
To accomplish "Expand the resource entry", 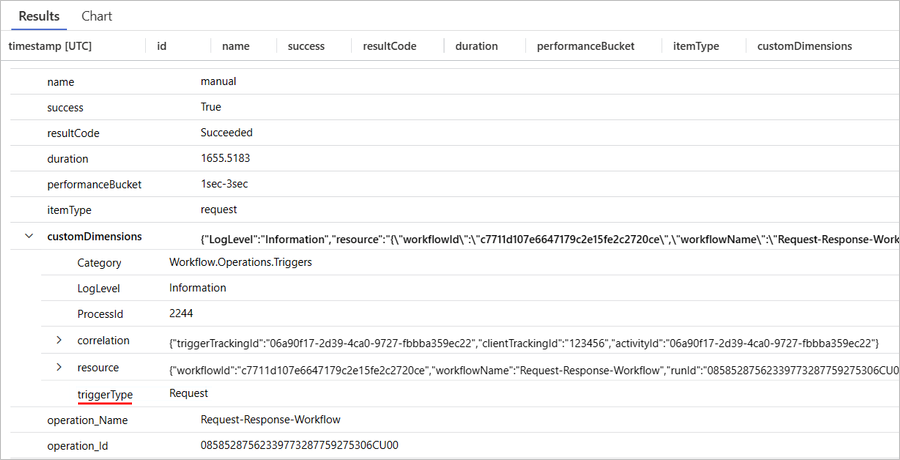I will [60, 368].
